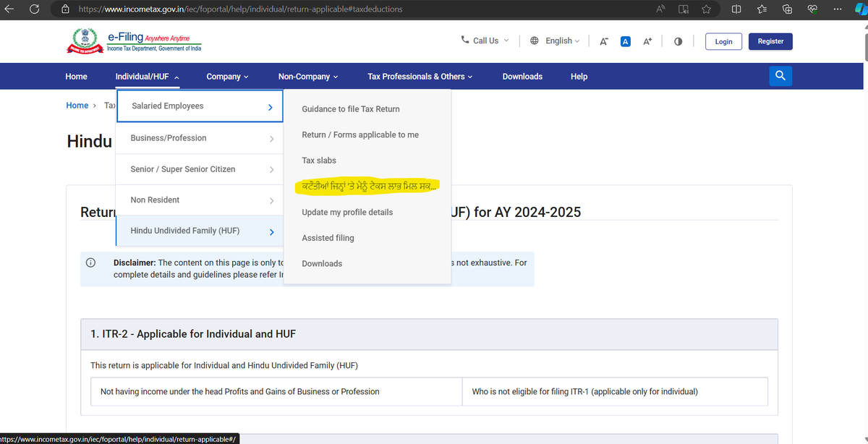The width and height of the screenshot is (868, 444).
Task: Open browser essentials heart icon
Action: [x=813, y=9]
